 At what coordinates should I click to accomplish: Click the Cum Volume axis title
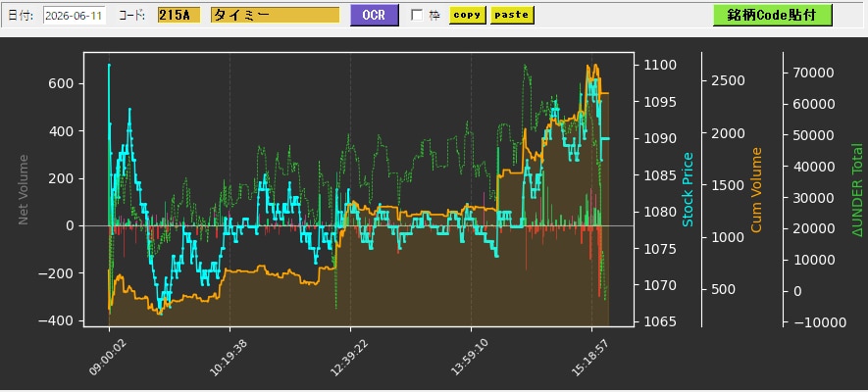click(755, 190)
